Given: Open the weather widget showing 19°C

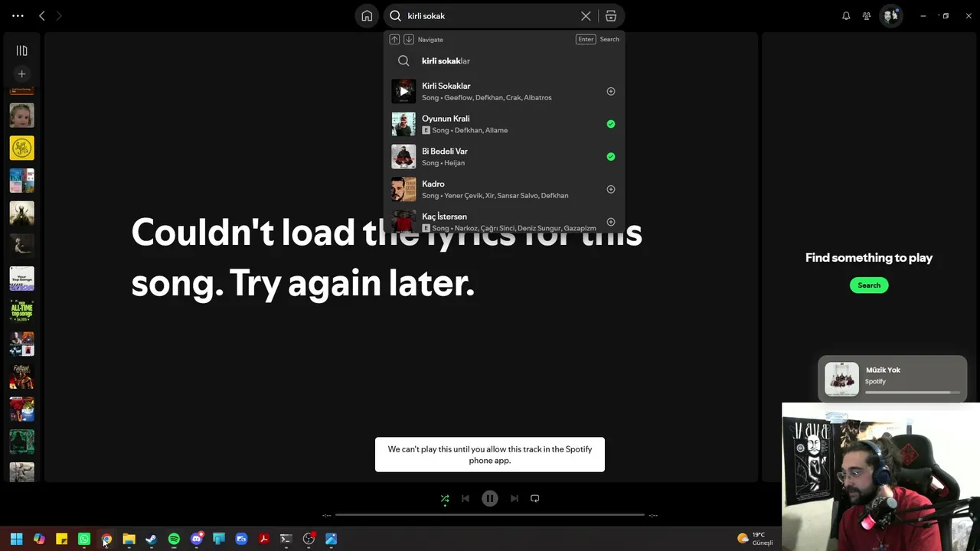Looking at the screenshot, I should pos(755,539).
